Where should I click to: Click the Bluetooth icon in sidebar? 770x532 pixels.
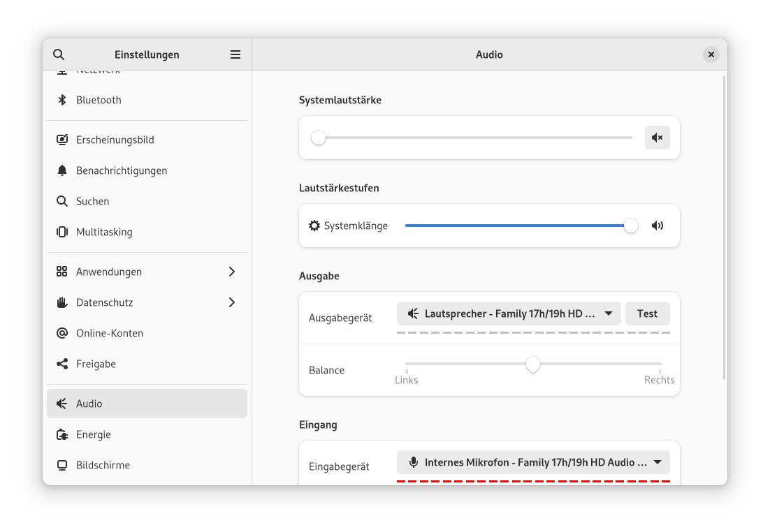(x=62, y=100)
